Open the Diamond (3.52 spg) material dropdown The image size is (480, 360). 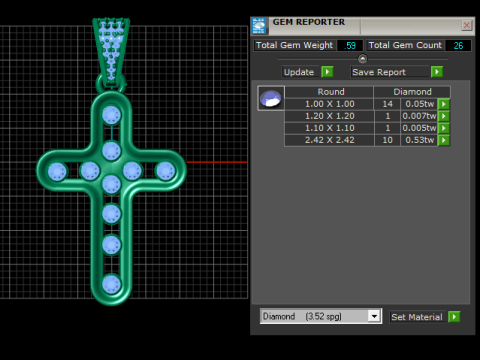374,316
